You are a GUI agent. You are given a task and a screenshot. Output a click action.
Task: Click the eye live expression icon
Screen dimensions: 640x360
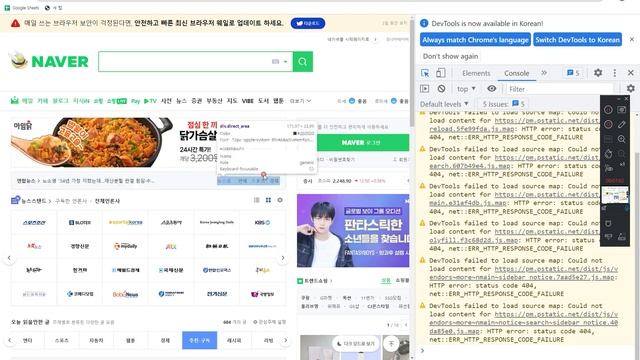491,89
